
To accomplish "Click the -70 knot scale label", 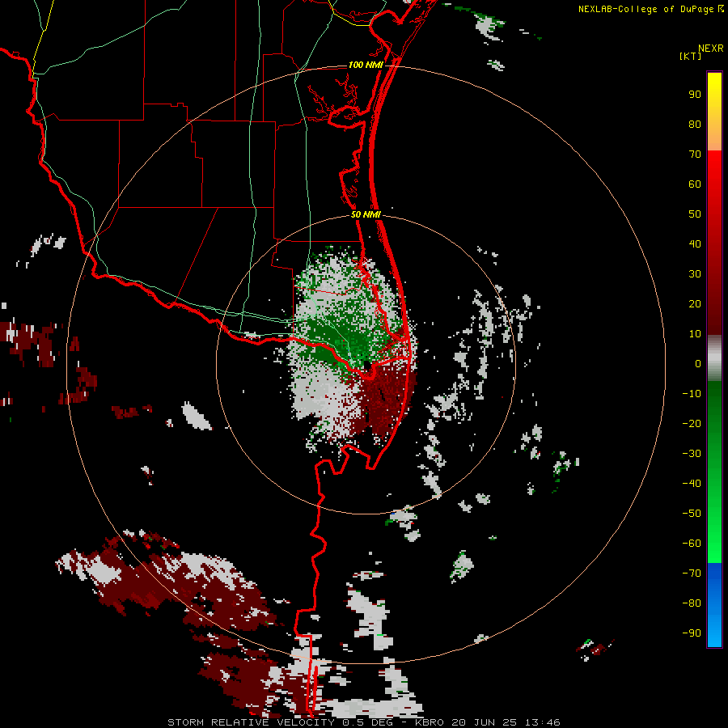I will pyautogui.click(x=692, y=573).
